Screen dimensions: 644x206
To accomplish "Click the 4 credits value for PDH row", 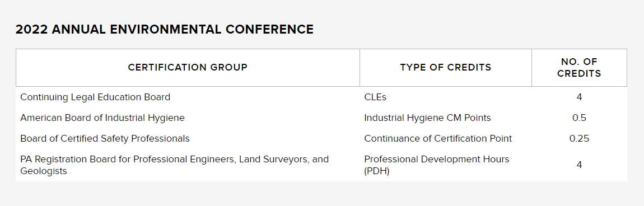I will click(x=579, y=165).
